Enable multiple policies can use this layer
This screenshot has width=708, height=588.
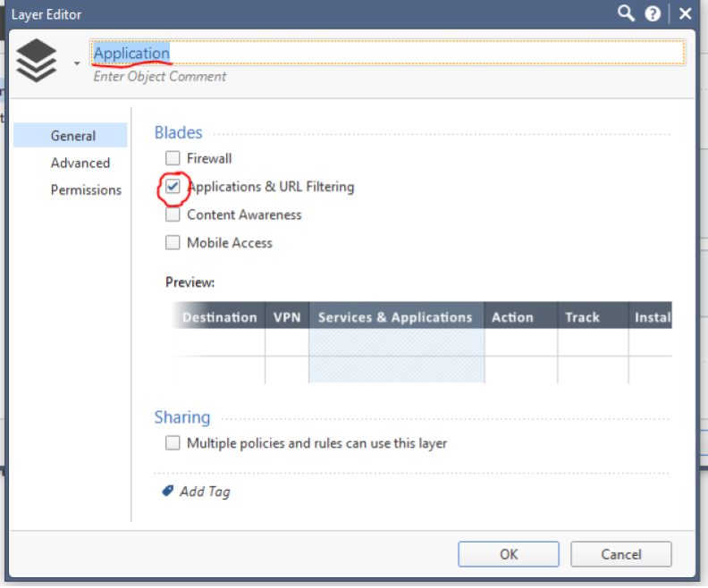(173, 443)
